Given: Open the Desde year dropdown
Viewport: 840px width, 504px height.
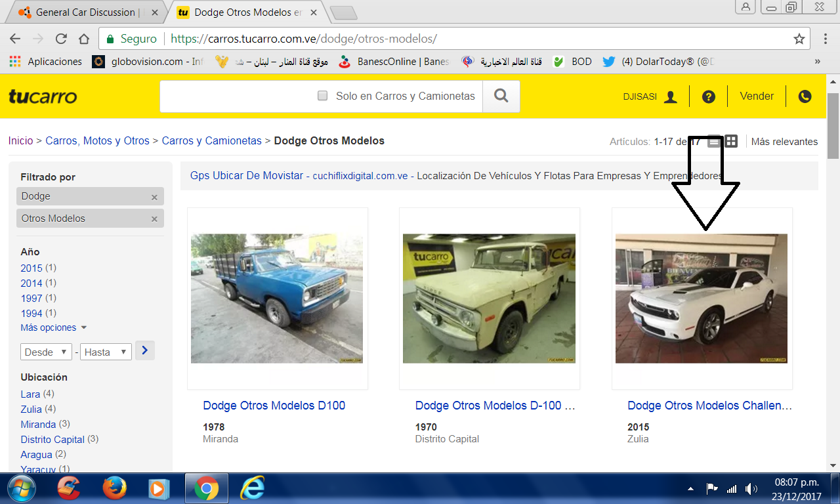Looking at the screenshot, I should (46, 352).
